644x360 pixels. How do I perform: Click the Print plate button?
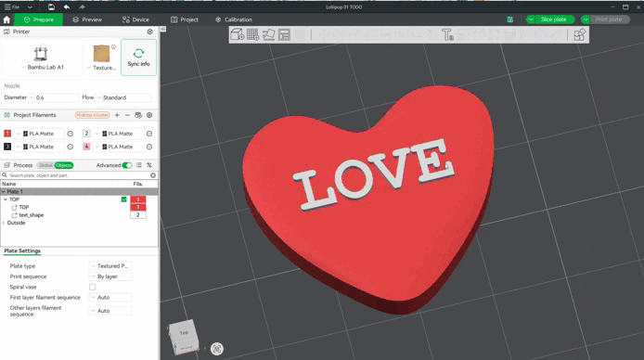(x=610, y=19)
